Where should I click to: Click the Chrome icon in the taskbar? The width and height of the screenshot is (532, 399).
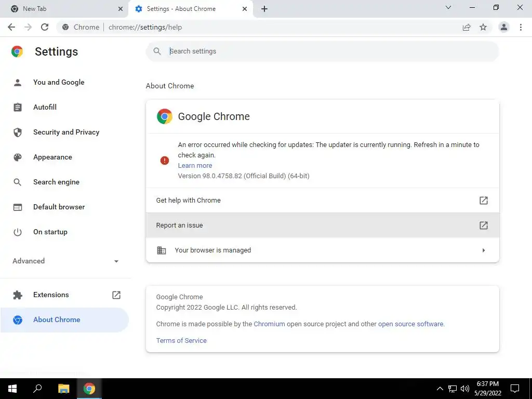(89, 389)
